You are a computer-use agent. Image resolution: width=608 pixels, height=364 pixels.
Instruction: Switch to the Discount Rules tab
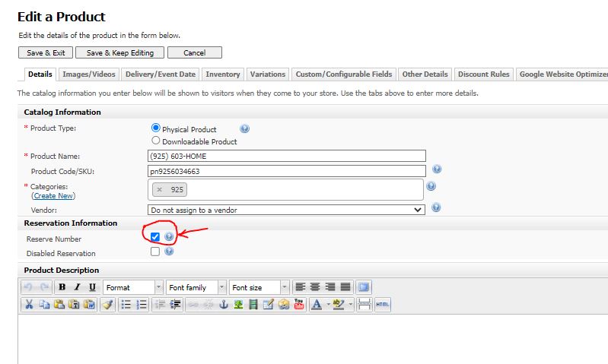point(483,74)
